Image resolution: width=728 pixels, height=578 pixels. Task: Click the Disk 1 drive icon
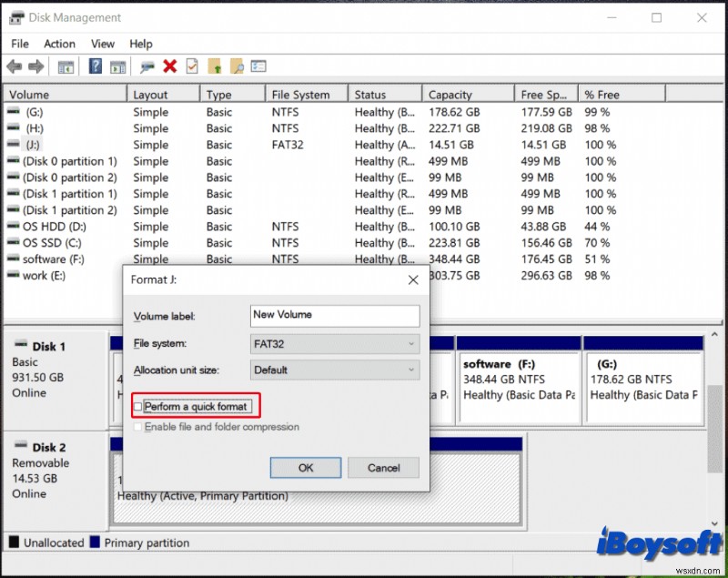[21, 344]
